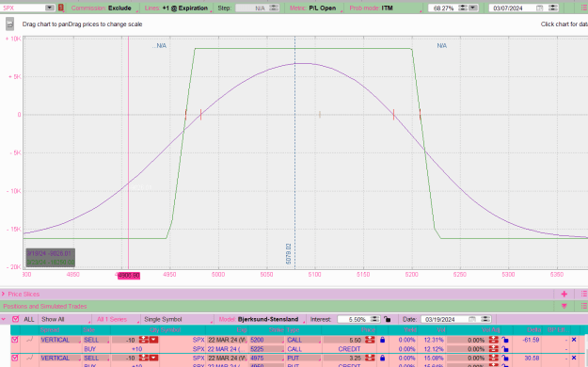
Task: Open the Price Slices list menu icon
Action: pyautogui.click(x=584, y=295)
